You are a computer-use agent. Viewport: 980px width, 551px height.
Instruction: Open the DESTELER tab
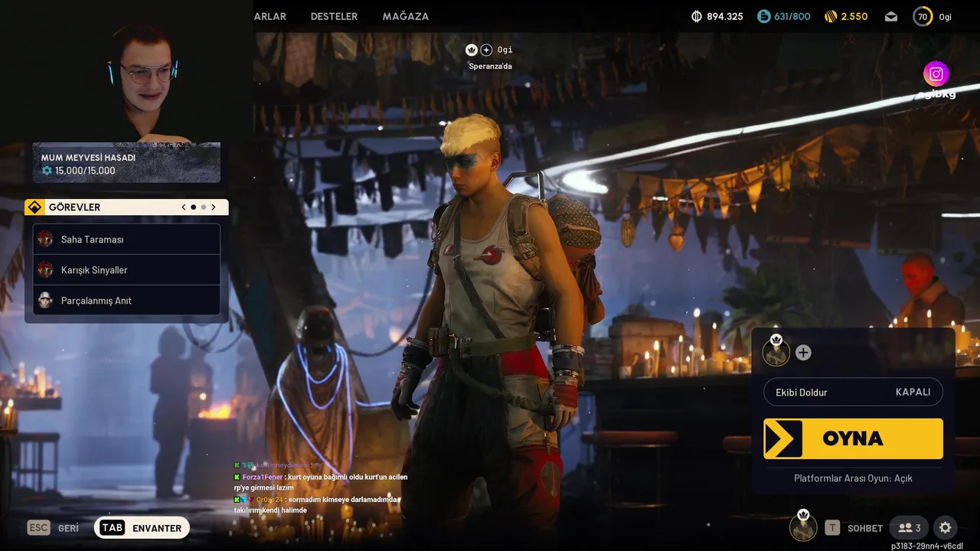(334, 16)
